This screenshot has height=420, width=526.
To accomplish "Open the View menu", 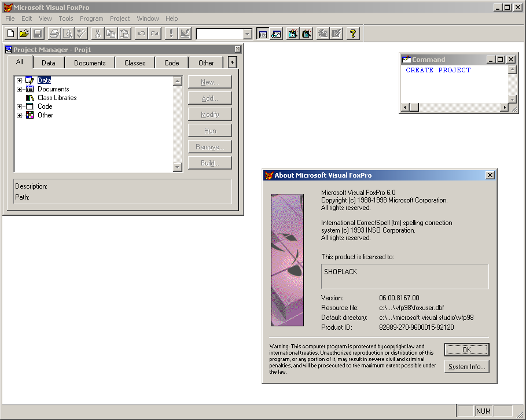I will click(x=45, y=19).
